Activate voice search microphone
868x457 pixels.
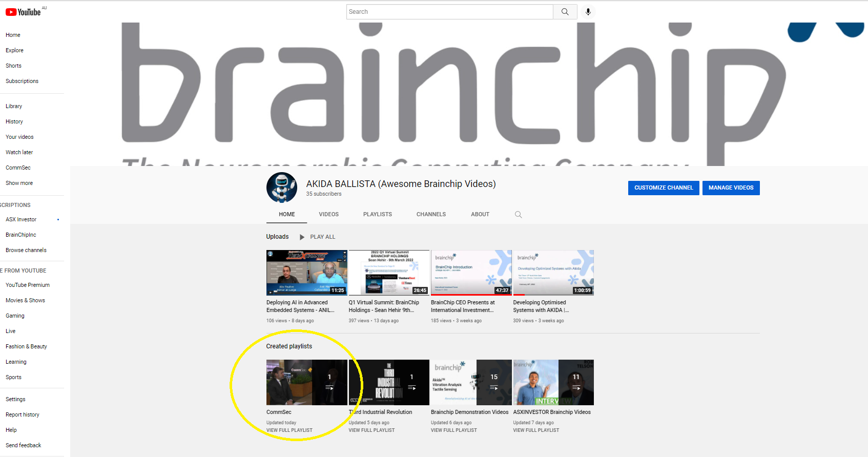(x=588, y=12)
